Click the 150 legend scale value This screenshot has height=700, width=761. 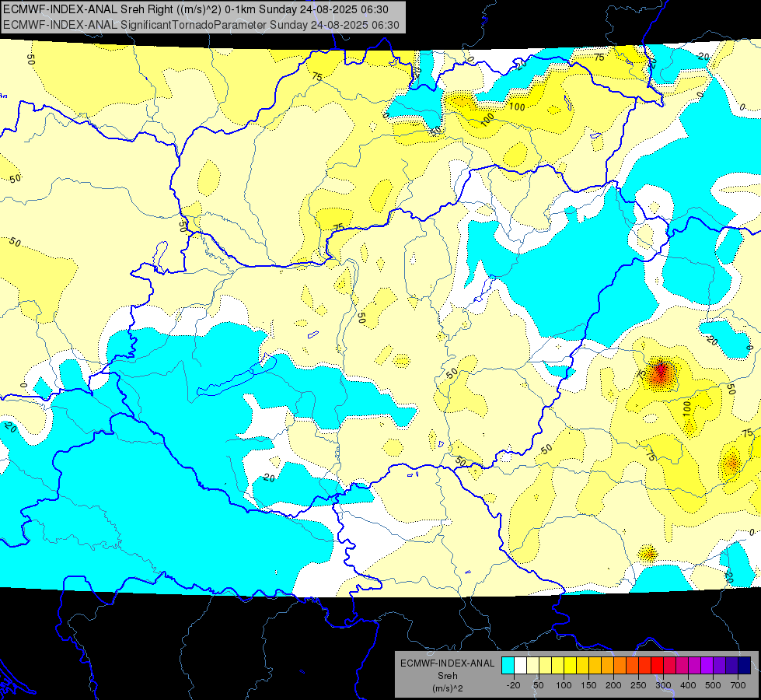(x=588, y=685)
